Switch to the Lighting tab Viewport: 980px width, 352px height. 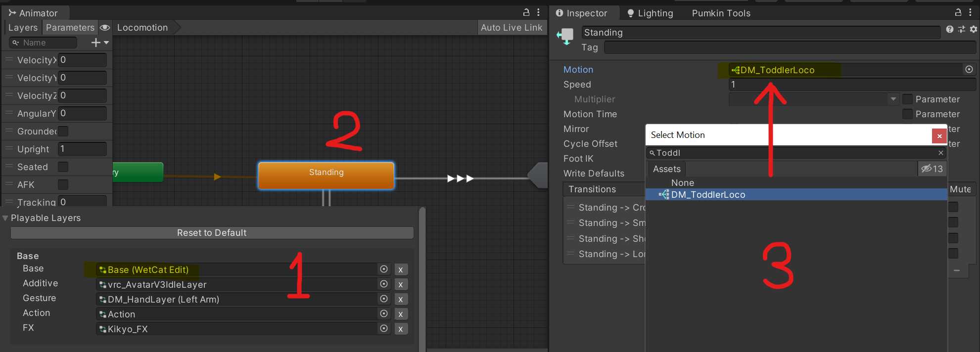coord(650,13)
